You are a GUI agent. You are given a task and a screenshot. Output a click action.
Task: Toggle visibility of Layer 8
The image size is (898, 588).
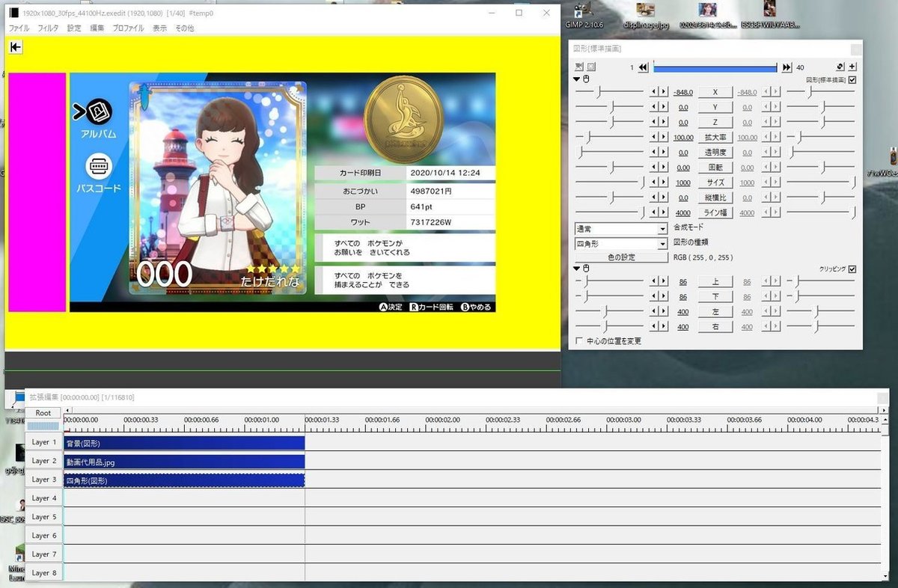point(44,573)
